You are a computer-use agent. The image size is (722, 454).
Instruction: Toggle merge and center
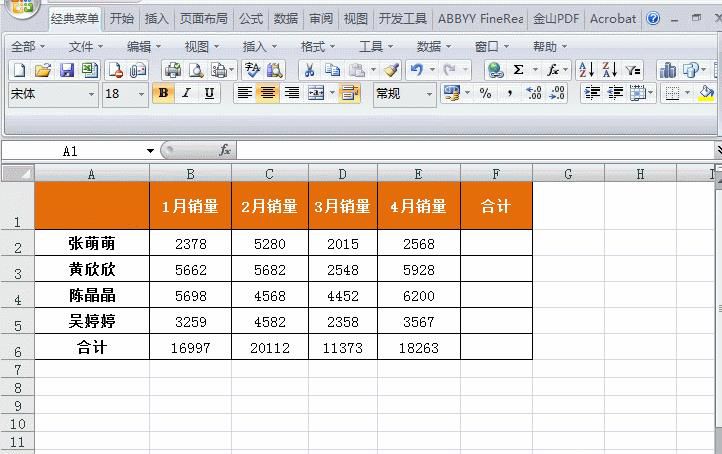tap(316, 93)
